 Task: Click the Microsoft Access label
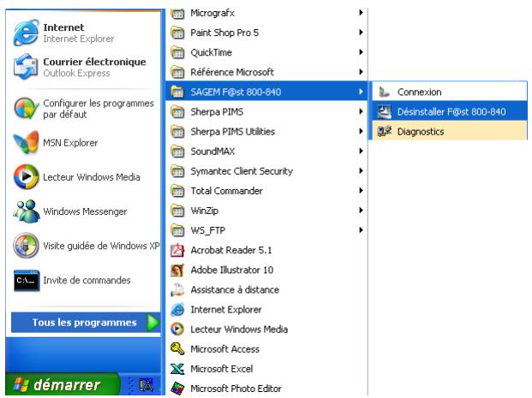(225, 349)
